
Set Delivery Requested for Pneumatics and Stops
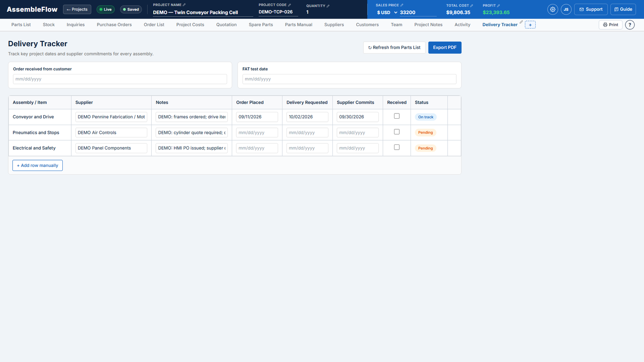(308, 132)
